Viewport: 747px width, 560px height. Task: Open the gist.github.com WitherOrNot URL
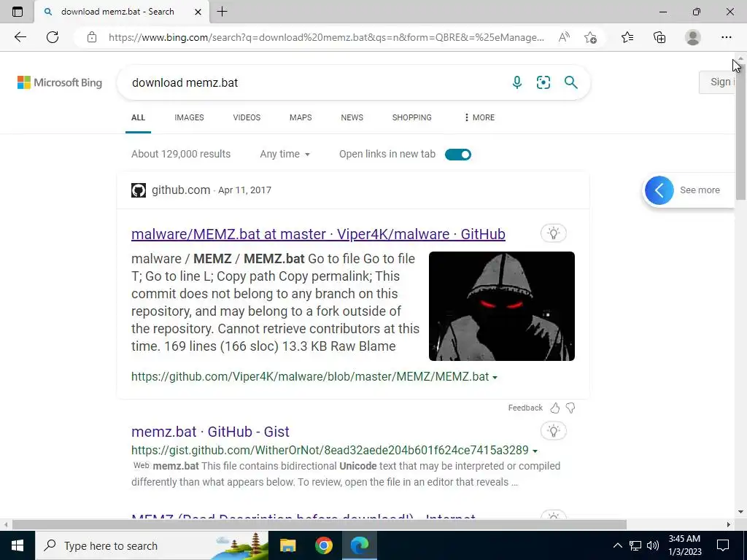tap(330, 450)
